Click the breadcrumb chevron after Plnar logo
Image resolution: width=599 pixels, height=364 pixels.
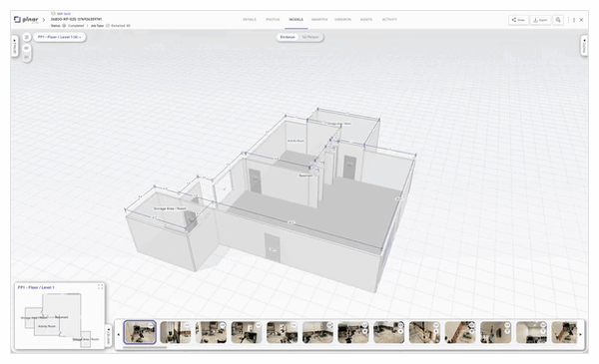tap(44, 20)
